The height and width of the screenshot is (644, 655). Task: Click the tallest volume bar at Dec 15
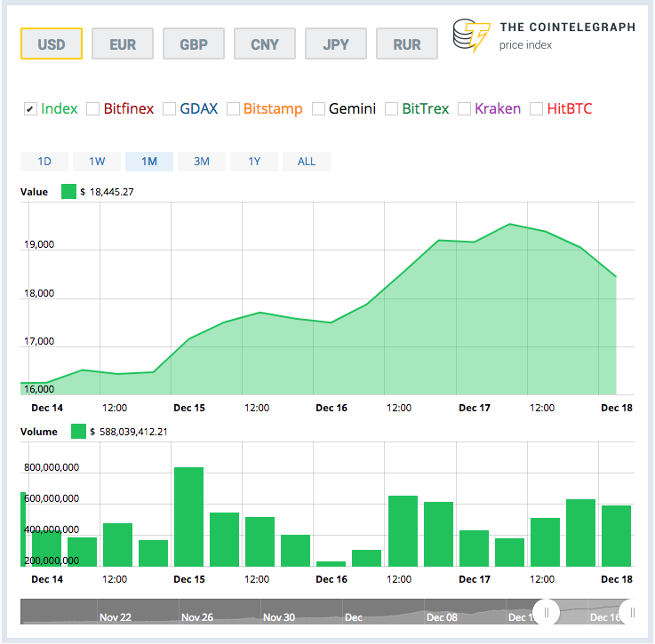click(188, 517)
